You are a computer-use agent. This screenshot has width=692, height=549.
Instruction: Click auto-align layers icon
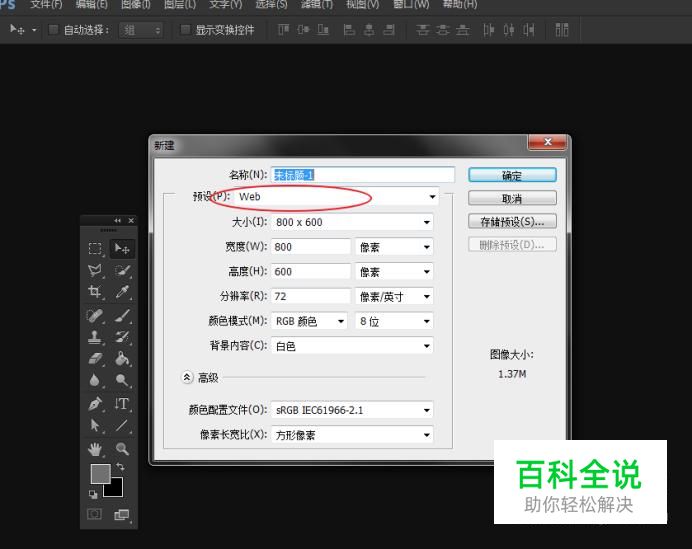tap(562, 30)
